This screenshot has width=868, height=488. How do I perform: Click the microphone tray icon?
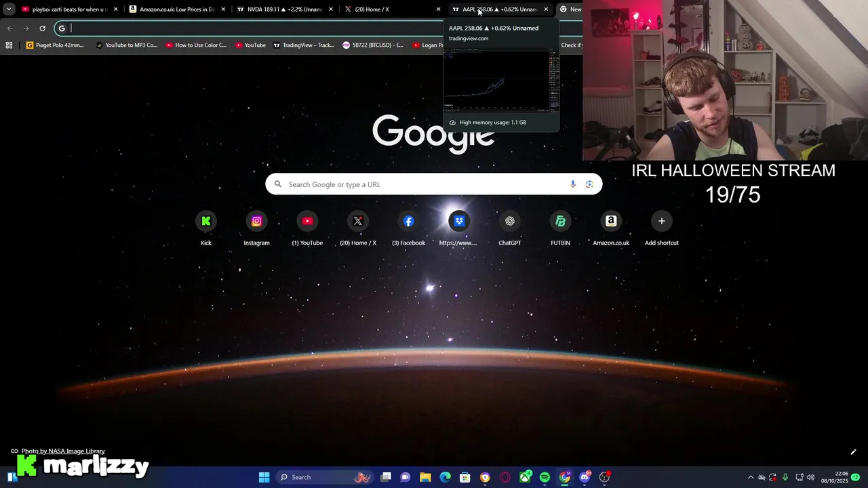(785, 477)
